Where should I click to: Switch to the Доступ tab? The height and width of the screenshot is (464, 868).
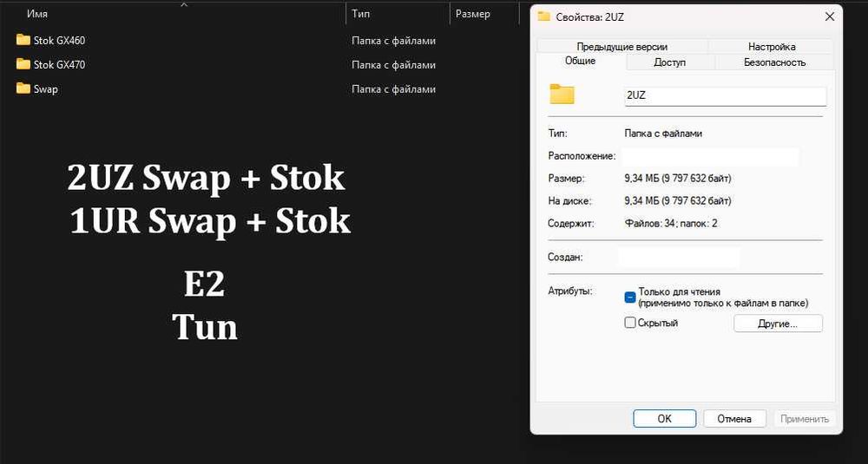(x=670, y=62)
